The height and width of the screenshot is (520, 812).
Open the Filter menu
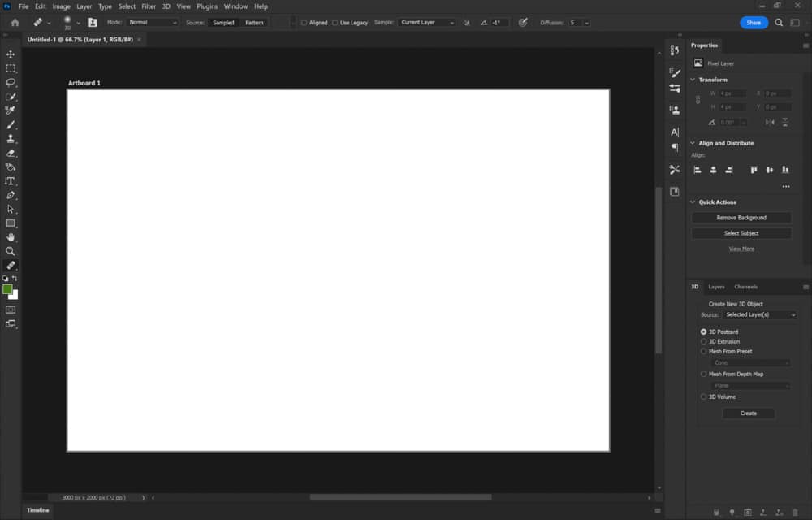(x=149, y=6)
